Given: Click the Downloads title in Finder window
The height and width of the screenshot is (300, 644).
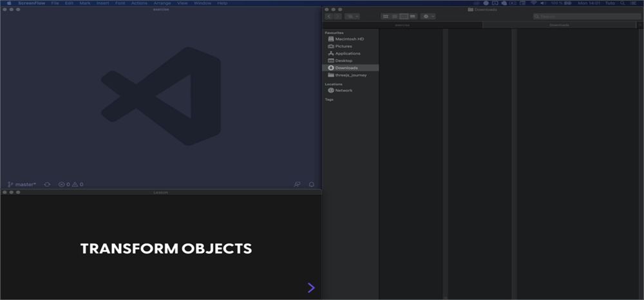Looking at the screenshot, I should click(486, 10).
